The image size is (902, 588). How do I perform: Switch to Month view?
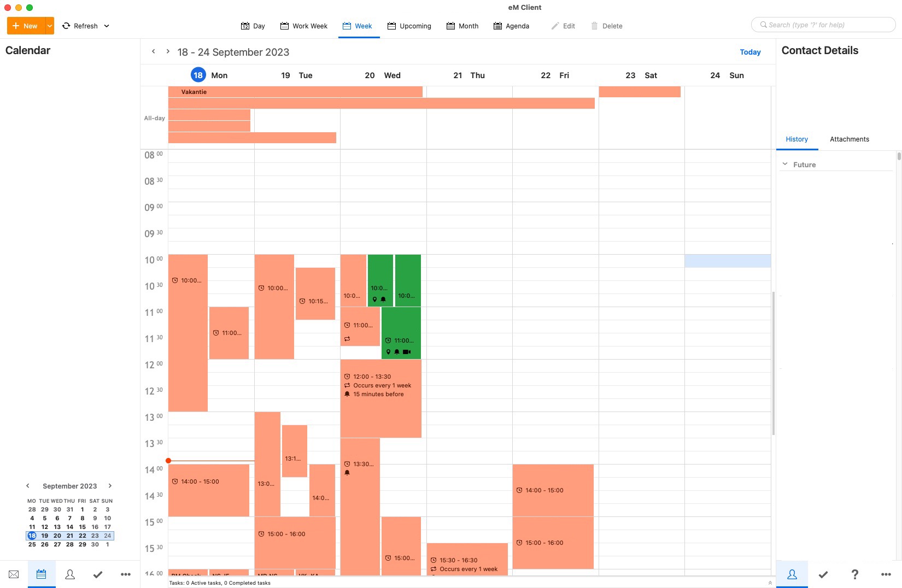click(462, 26)
